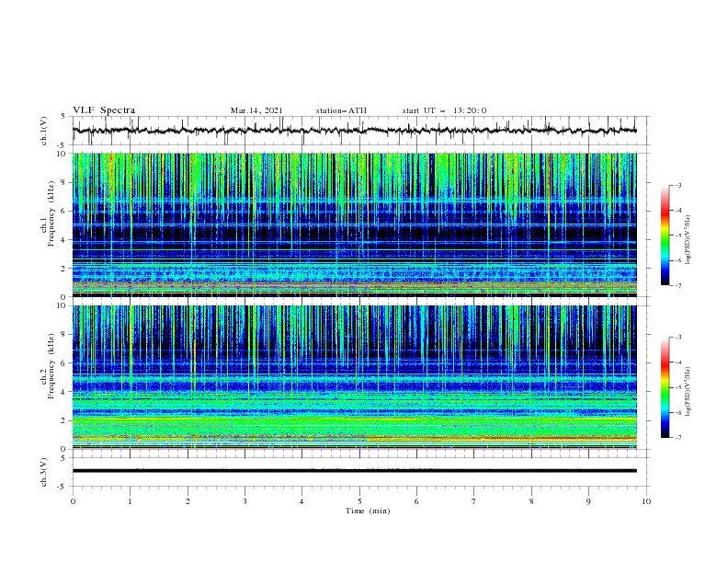Click the 'VLF Spectra' plot title

[104, 110]
